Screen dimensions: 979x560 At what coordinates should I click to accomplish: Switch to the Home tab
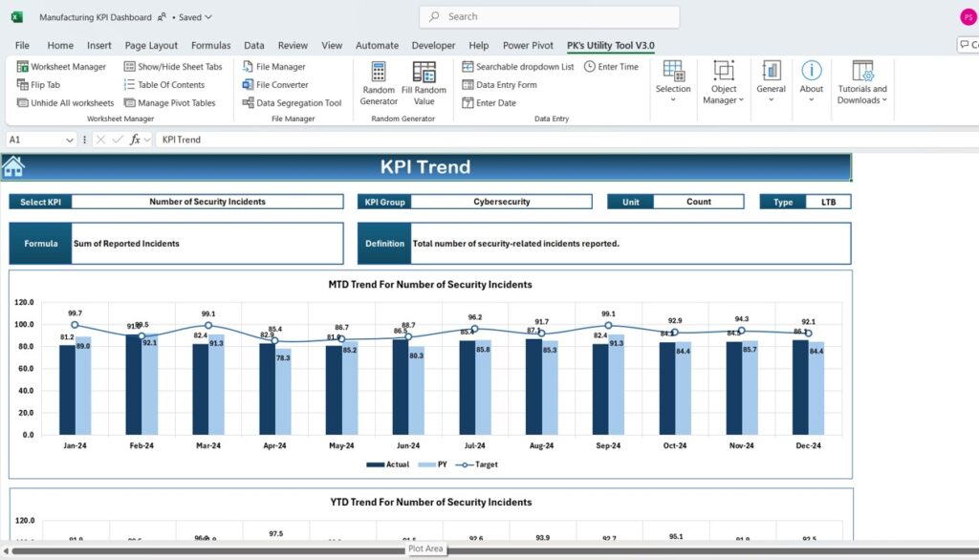pos(60,46)
